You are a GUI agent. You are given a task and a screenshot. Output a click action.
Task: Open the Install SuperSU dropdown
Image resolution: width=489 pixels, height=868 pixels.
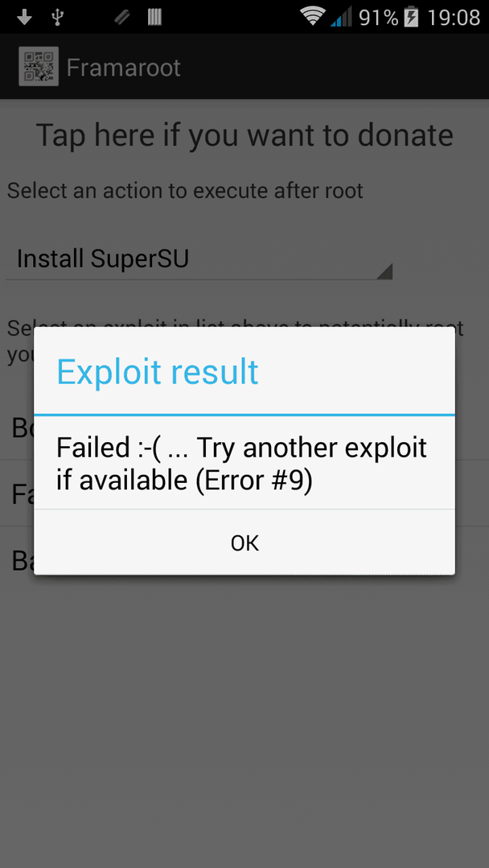[199, 259]
